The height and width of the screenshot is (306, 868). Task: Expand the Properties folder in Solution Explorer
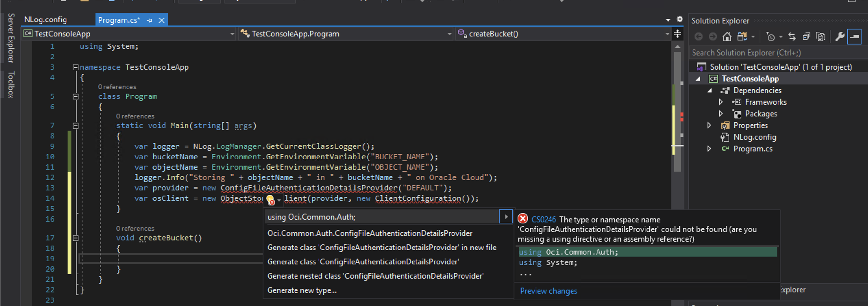[709, 125]
